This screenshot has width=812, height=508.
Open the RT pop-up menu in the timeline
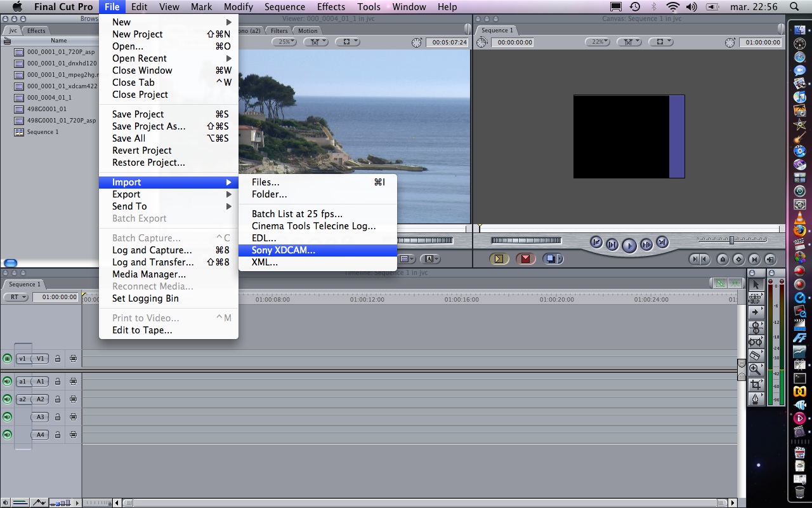[x=16, y=297]
